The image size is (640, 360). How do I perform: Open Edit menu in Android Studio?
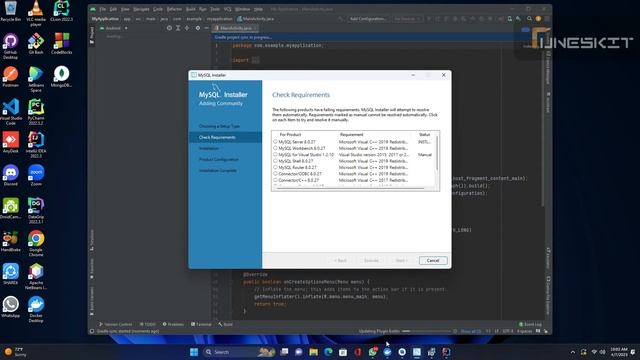(113, 9)
